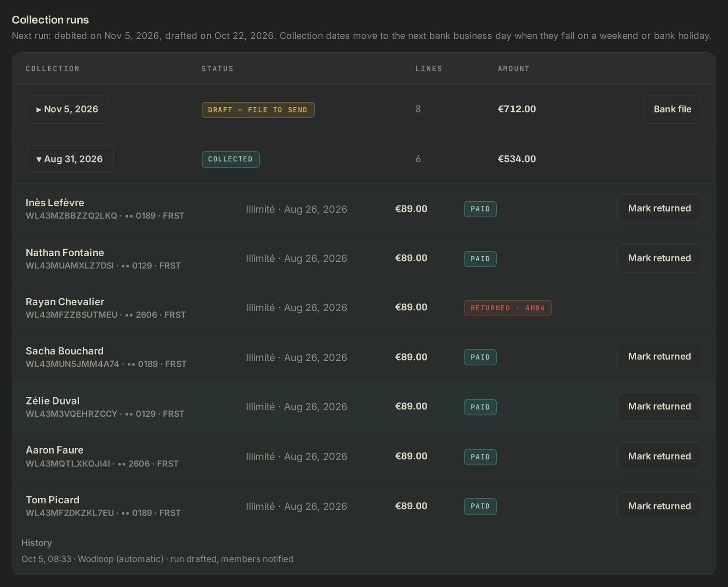Click mandate reference WL43MFZZBSUTMEU

pyautogui.click(x=72, y=315)
